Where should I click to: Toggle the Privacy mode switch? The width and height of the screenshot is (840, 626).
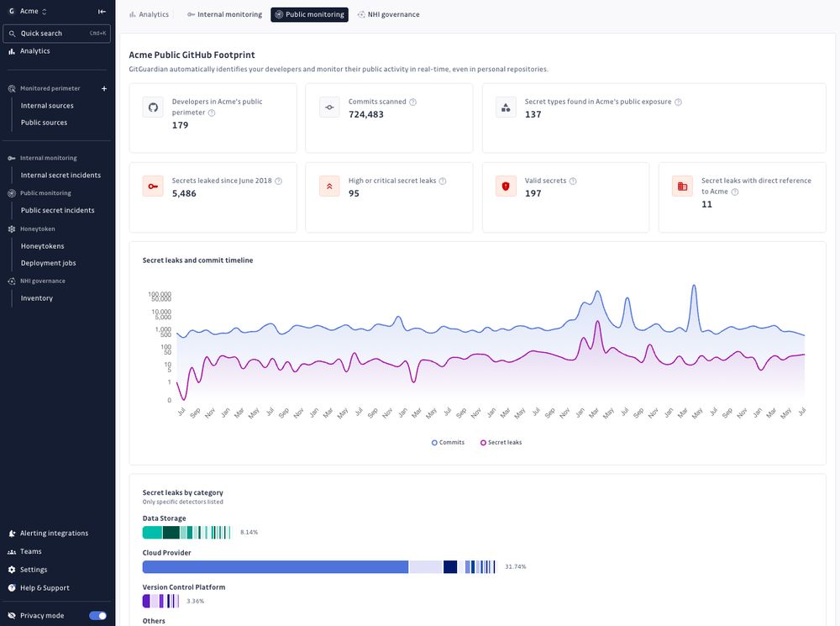point(97,615)
